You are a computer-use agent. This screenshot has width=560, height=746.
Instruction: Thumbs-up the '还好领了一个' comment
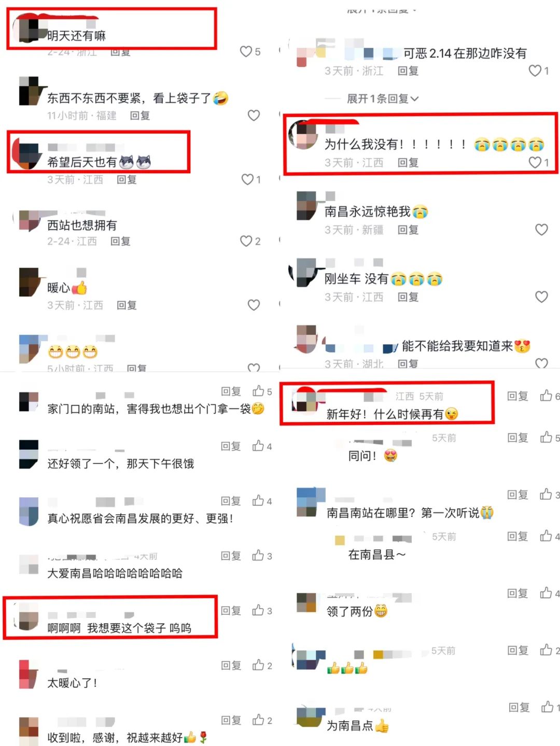pyautogui.click(x=258, y=446)
